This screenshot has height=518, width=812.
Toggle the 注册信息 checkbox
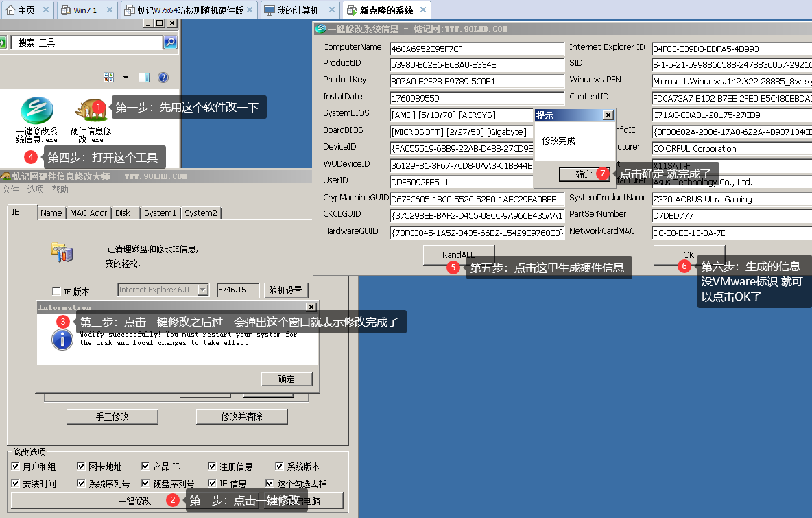(212, 467)
